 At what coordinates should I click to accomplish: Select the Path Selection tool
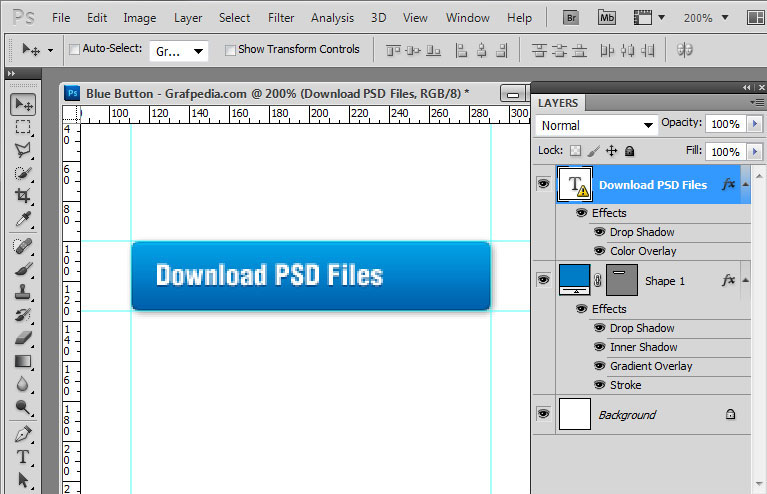pyautogui.click(x=23, y=480)
